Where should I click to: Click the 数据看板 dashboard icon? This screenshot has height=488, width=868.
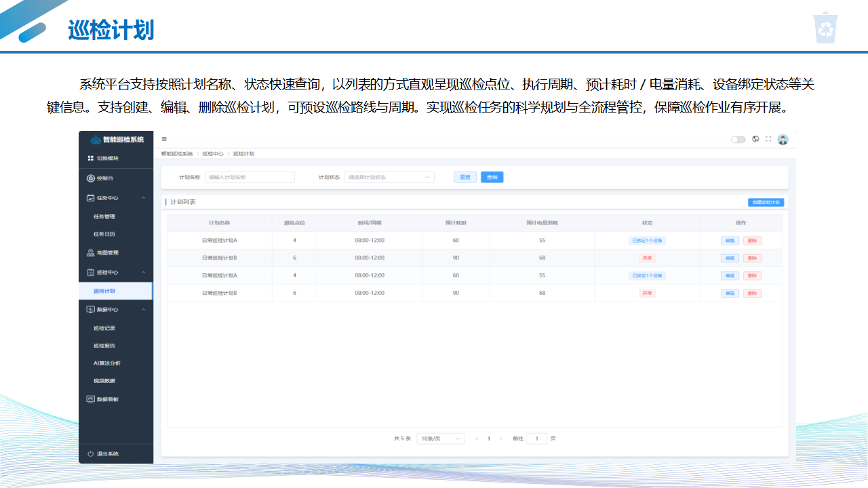(x=90, y=399)
